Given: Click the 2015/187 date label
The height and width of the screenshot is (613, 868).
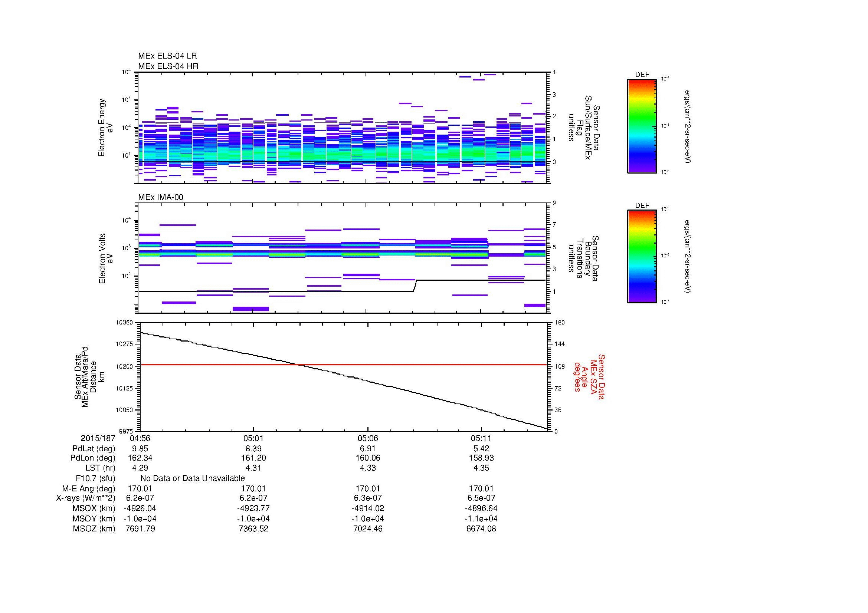Looking at the screenshot, I should click(98, 438).
